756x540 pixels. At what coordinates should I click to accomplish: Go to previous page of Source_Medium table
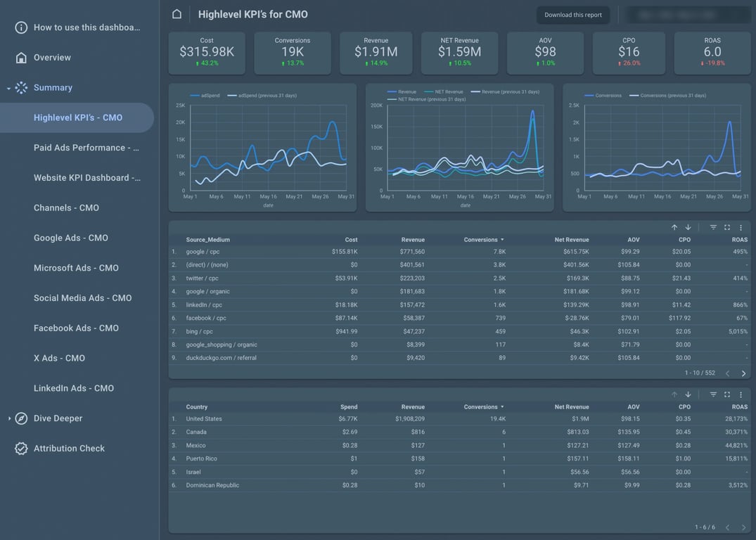click(x=728, y=373)
